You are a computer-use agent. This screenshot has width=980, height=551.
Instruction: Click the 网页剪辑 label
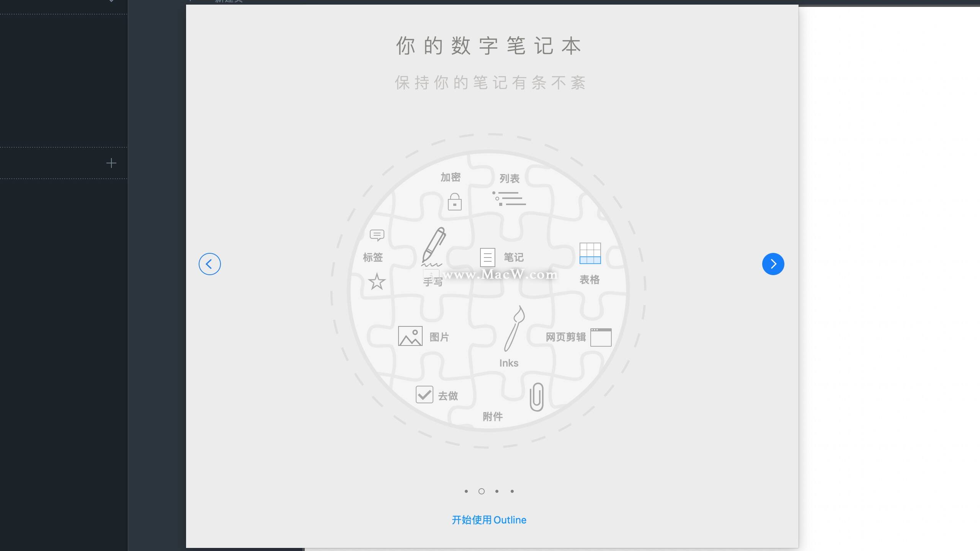pos(565,337)
